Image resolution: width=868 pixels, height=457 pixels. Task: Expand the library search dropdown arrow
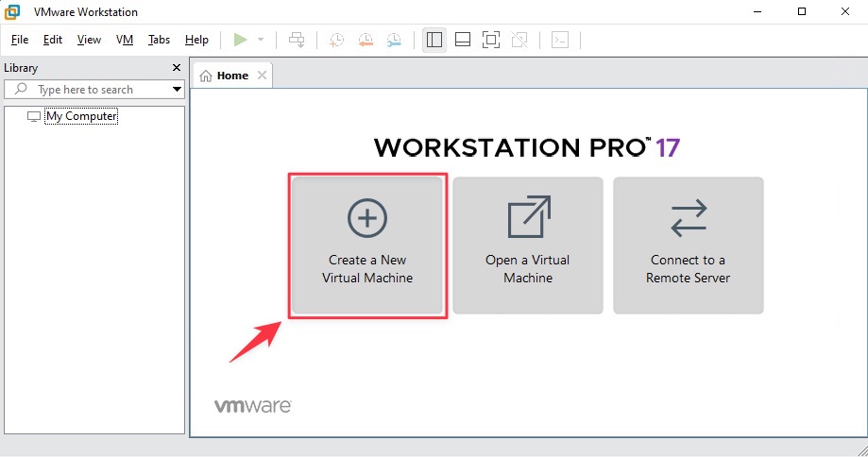pyautogui.click(x=177, y=89)
